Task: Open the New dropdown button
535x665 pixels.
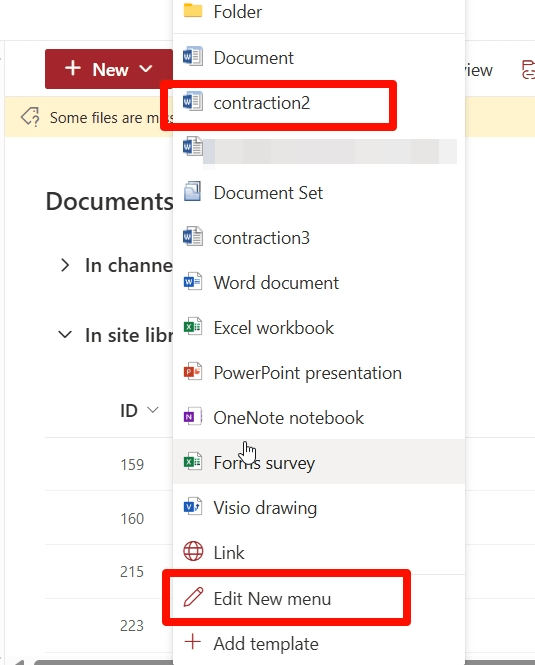Action: click(x=109, y=69)
